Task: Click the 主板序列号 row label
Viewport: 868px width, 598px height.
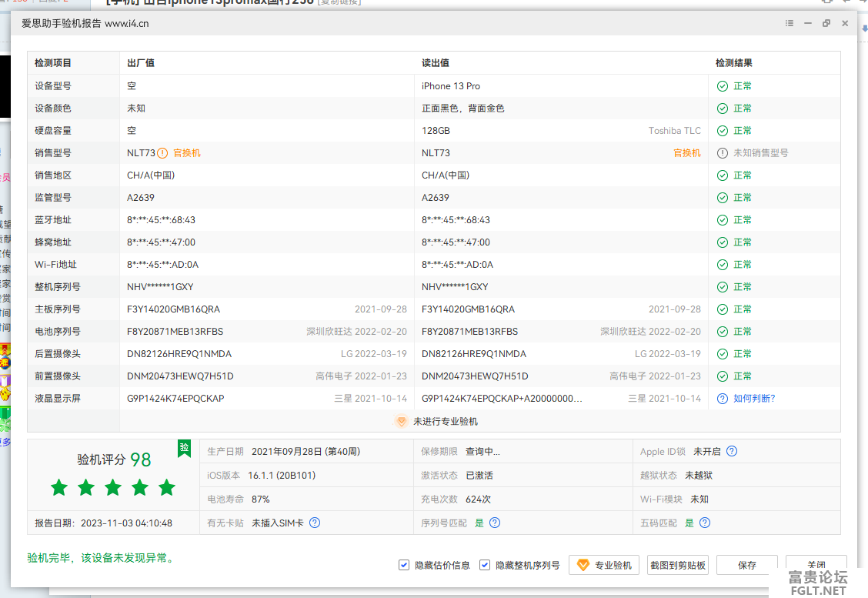Action: pos(58,309)
